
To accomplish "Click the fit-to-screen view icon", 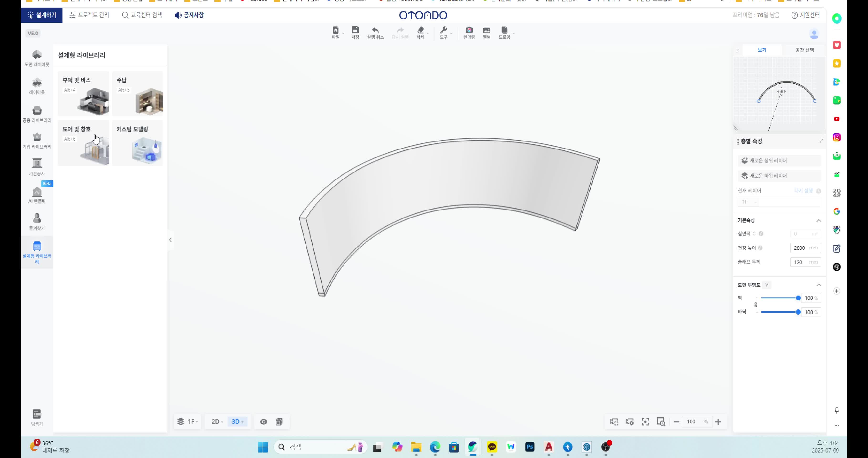I will [x=645, y=422].
